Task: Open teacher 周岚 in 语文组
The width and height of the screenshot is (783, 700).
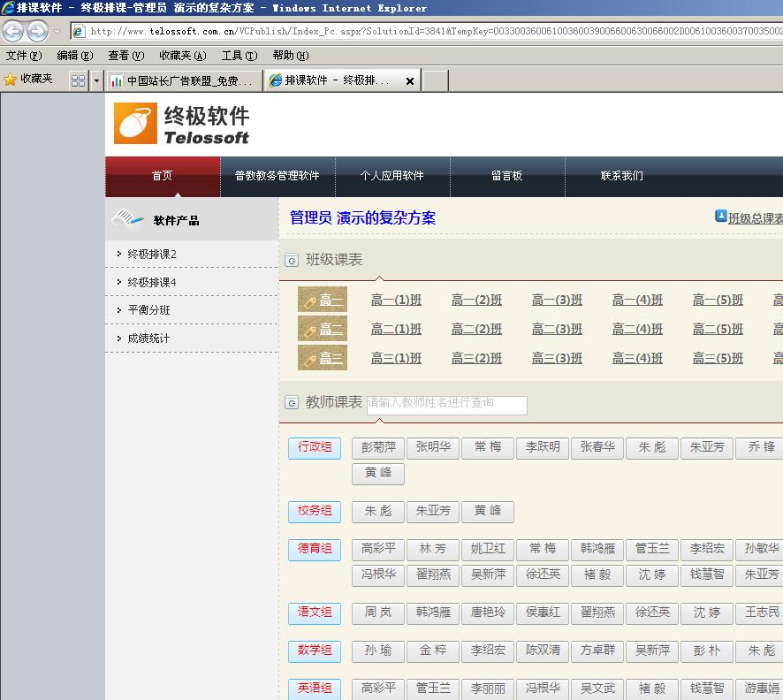Action: click(378, 613)
